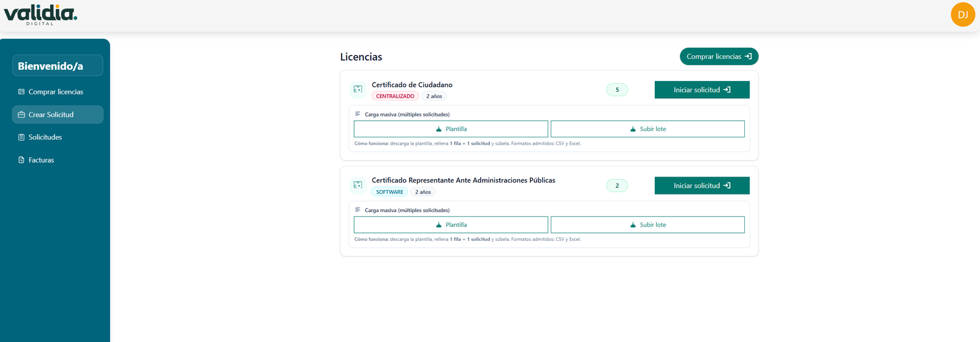Click Cómo funciona help text under Representante
The height and width of the screenshot is (342, 980).
point(467,239)
